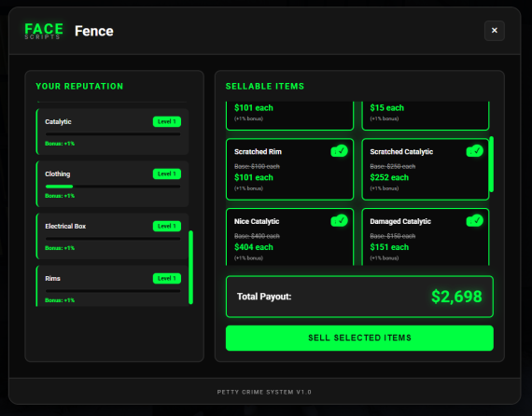532x416 pixels.
Task: Click the Clothing reputation name
Action: click(x=57, y=173)
